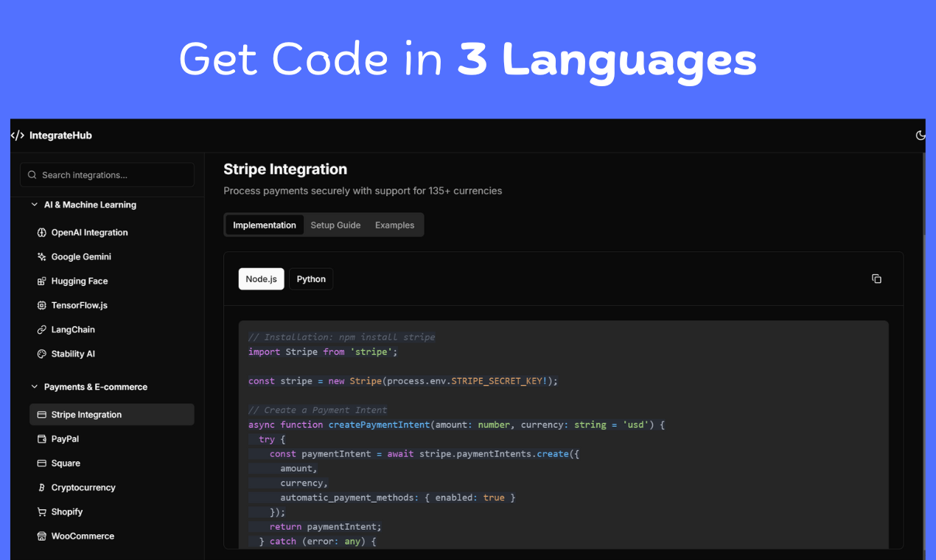Screen dimensions: 936x560
Task: Click the Stripe Integration heading
Action: click(x=285, y=169)
